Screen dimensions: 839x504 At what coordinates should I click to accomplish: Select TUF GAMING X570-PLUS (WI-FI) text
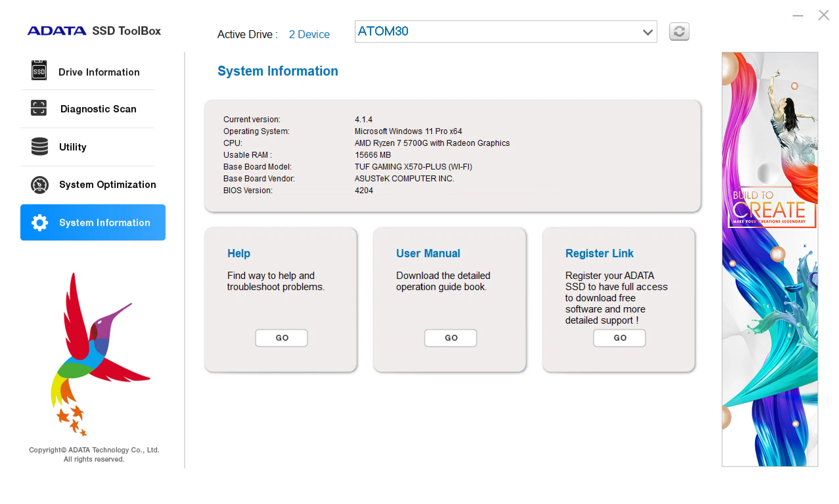(413, 167)
